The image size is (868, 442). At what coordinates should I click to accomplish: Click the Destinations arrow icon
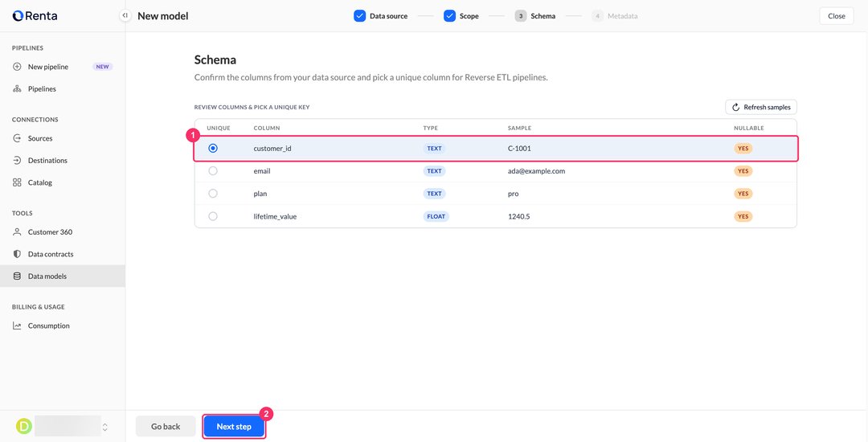click(x=17, y=161)
